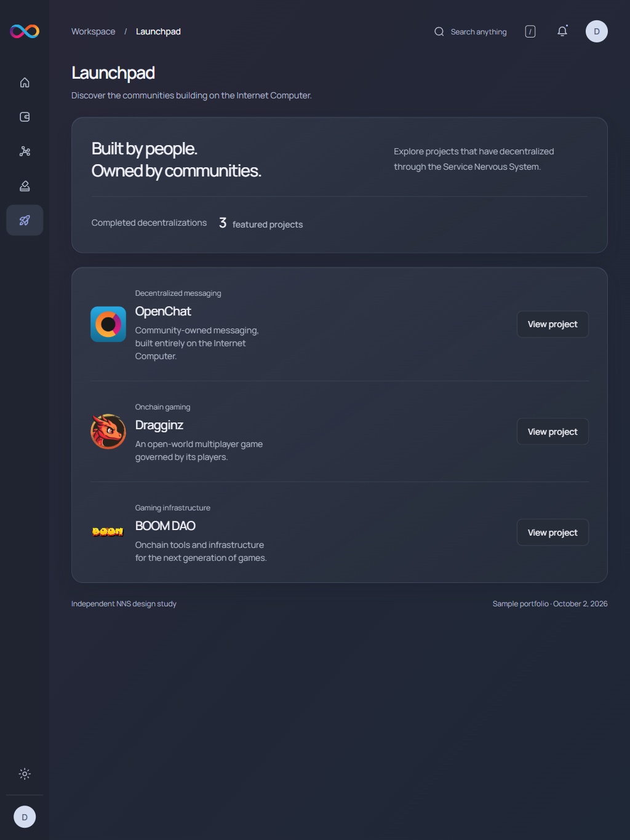Click the search magnifier icon
The height and width of the screenshot is (840, 630).
(439, 31)
